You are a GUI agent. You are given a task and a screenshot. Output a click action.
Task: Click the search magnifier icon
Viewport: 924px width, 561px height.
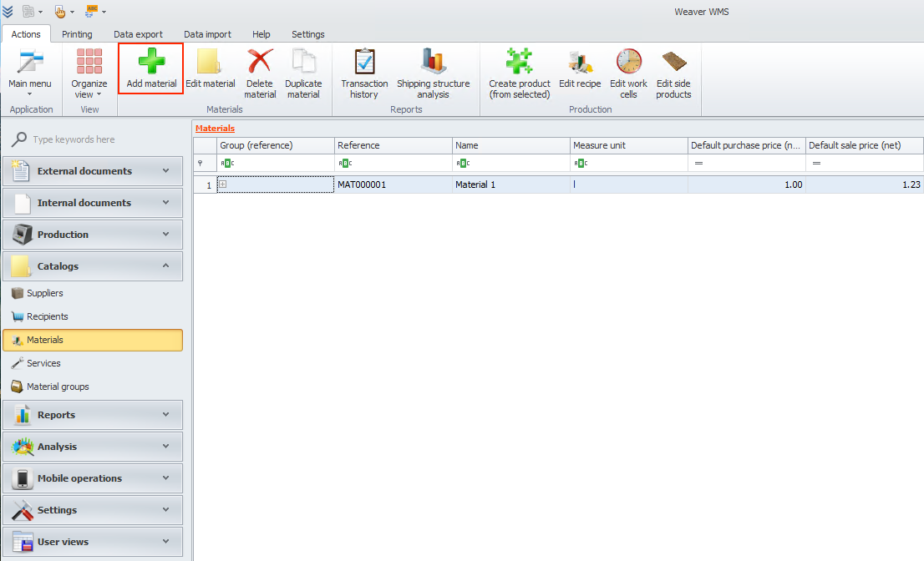[19, 139]
